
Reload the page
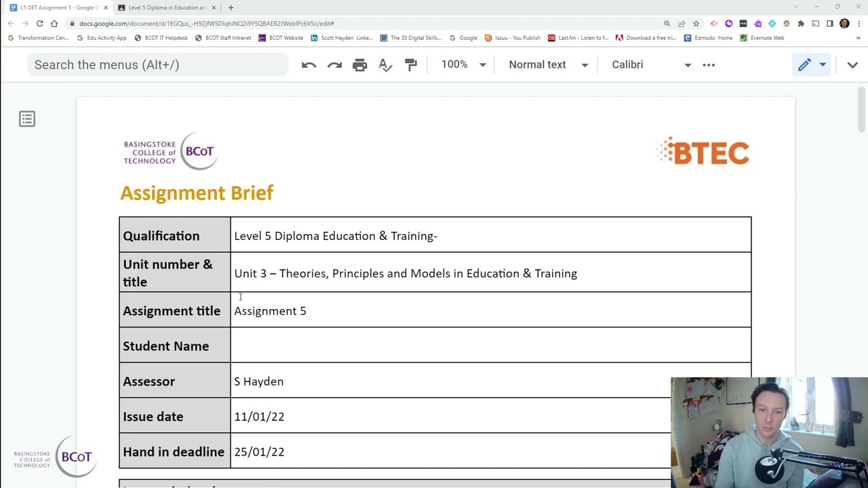point(39,23)
